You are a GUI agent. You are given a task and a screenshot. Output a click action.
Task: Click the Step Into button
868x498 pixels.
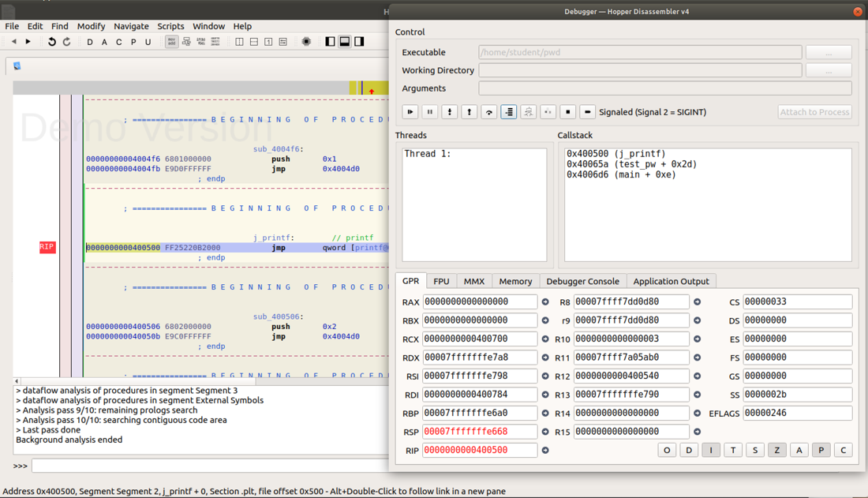[450, 112]
